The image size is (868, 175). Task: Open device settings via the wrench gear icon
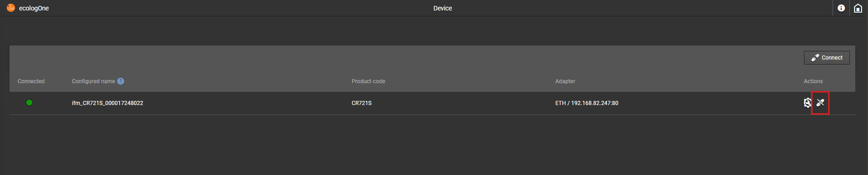[x=807, y=103]
